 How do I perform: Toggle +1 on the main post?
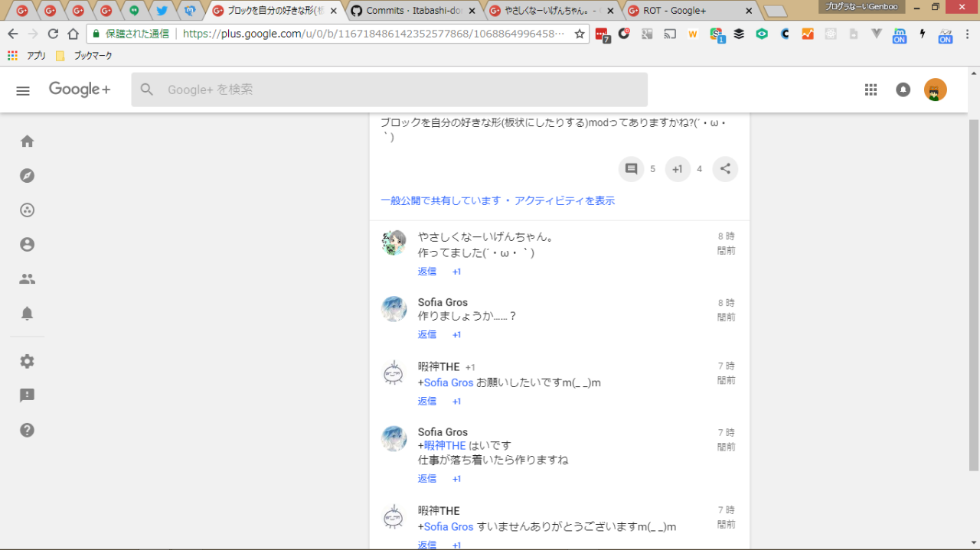[x=678, y=169]
